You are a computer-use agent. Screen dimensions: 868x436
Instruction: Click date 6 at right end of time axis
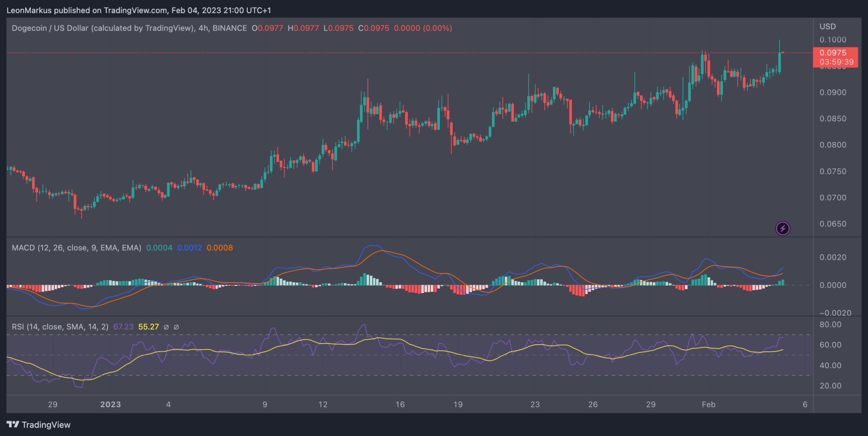point(805,404)
